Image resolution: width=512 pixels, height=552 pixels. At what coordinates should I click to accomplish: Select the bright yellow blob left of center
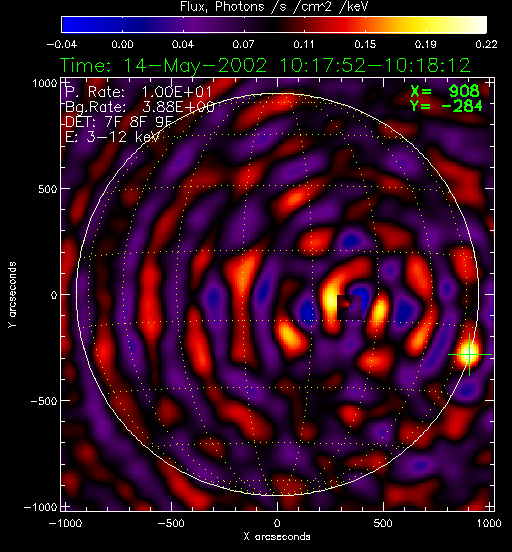(331, 299)
